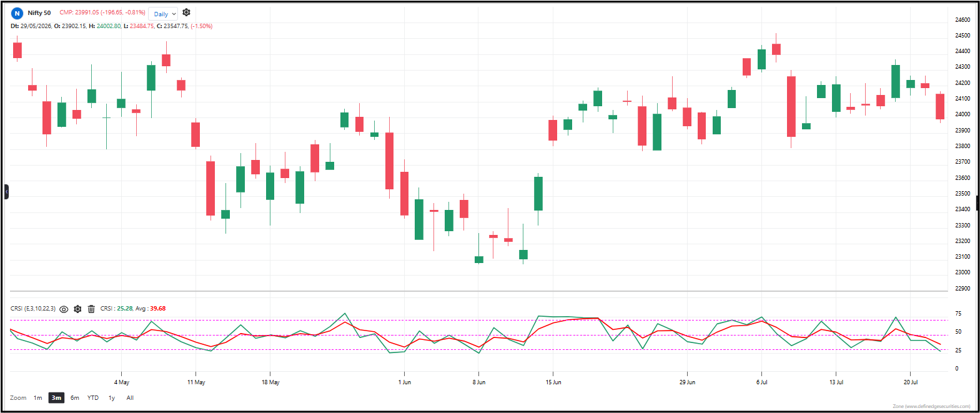Click the 18 May date axis label
Image resolution: width=980 pixels, height=413 pixels.
pyautogui.click(x=270, y=382)
